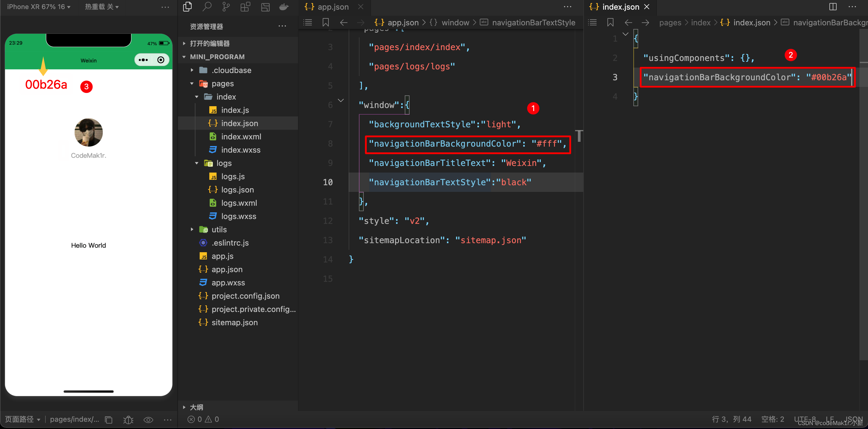Click the user avatar image in simulator
Screen dimensions: 868x429
88,132
